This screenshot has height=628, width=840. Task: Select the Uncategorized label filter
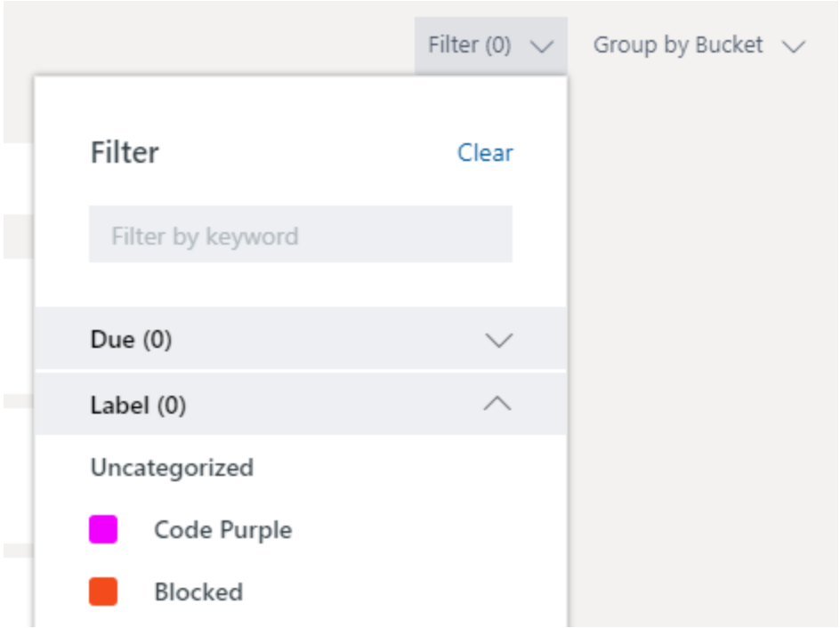click(x=172, y=467)
